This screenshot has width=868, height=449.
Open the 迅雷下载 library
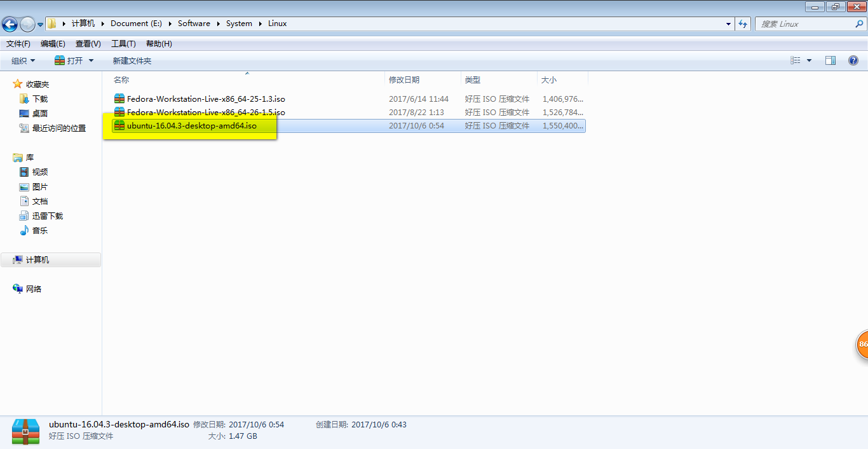48,216
